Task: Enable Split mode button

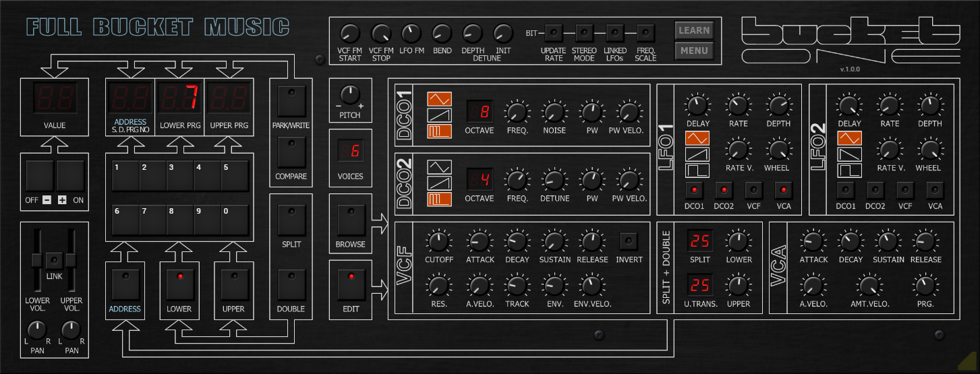Action: (x=291, y=220)
